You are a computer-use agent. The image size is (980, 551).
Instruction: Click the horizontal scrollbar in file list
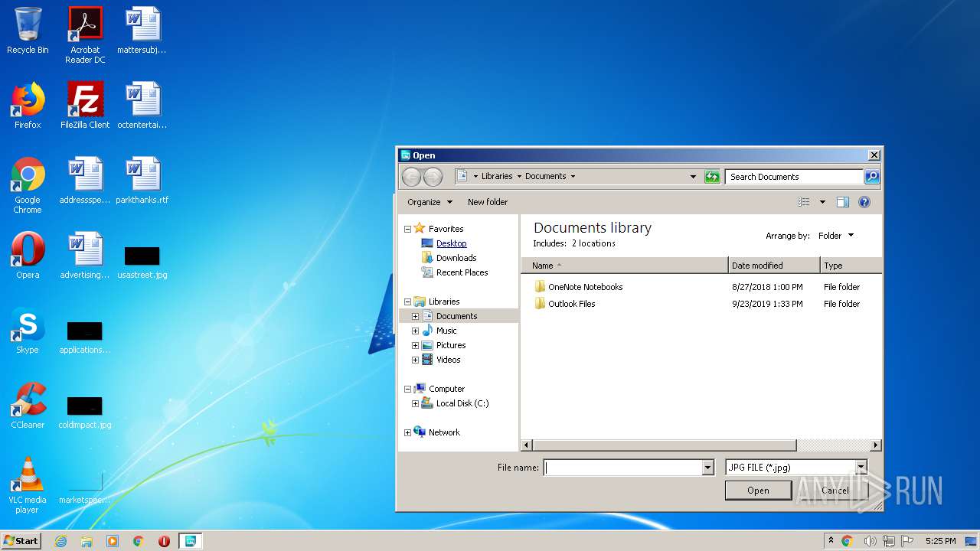click(665, 445)
